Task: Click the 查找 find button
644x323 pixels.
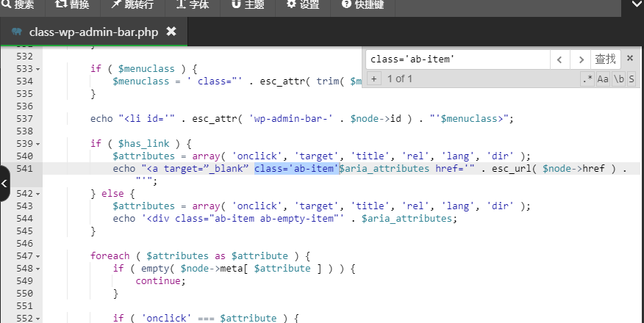Action: tap(605, 59)
